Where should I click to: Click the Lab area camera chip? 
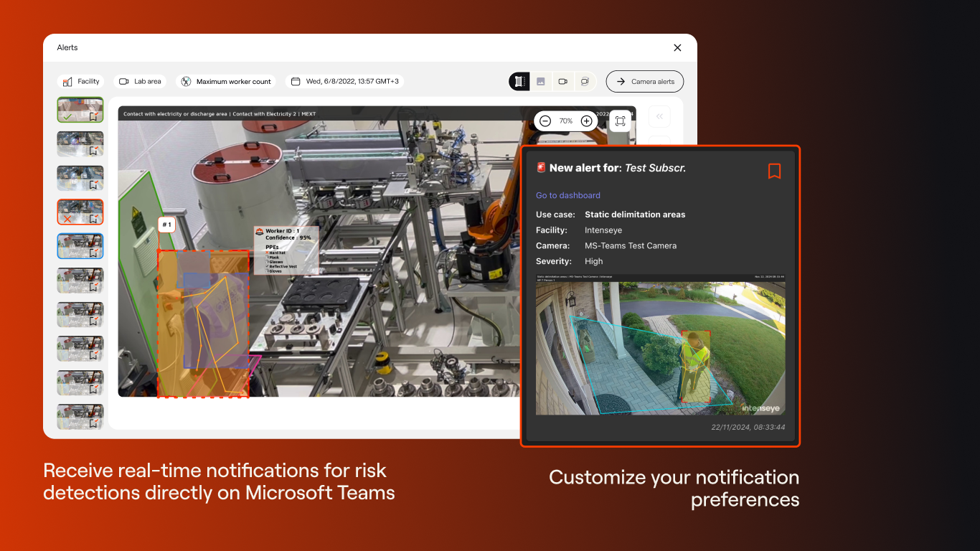141,82
